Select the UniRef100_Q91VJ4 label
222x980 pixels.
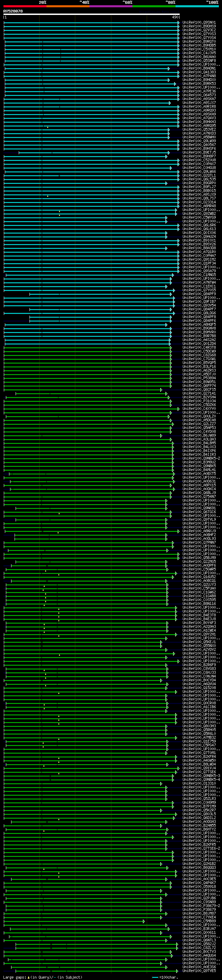coord(199,768)
